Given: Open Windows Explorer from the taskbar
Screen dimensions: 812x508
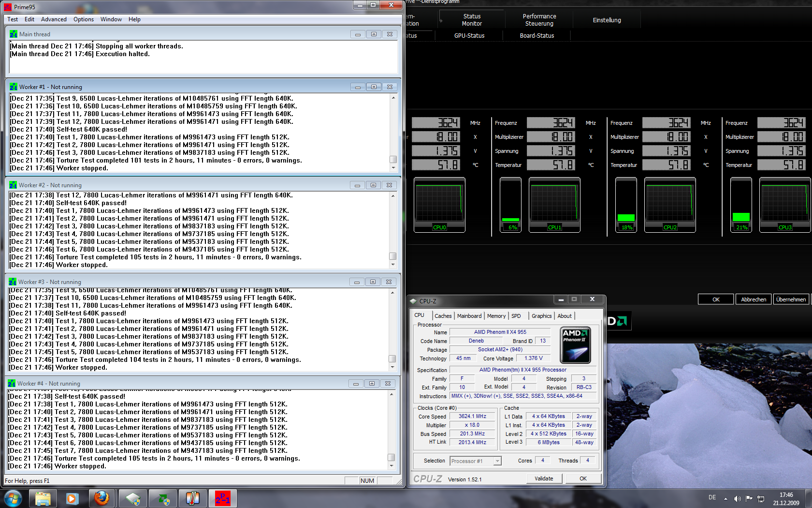Looking at the screenshot, I should [43, 498].
